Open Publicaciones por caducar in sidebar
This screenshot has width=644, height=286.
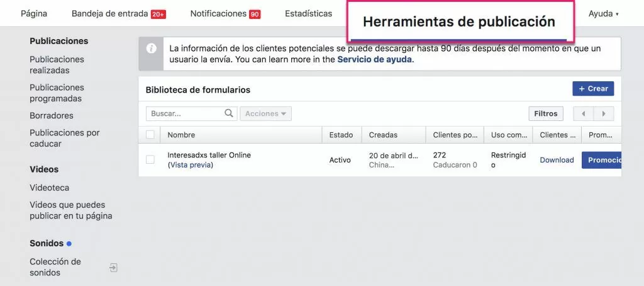coord(65,138)
